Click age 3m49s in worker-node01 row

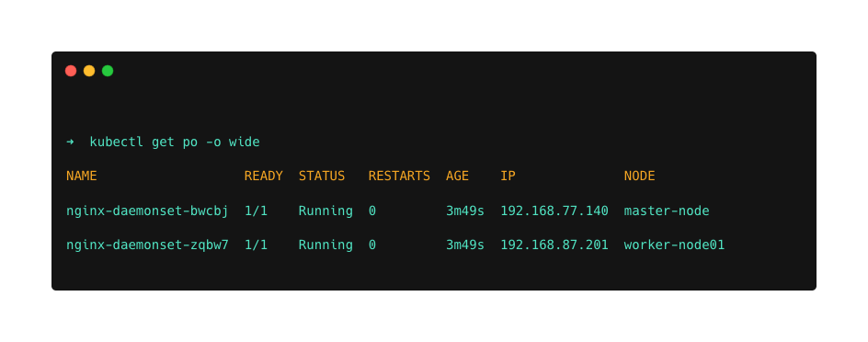[465, 245]
